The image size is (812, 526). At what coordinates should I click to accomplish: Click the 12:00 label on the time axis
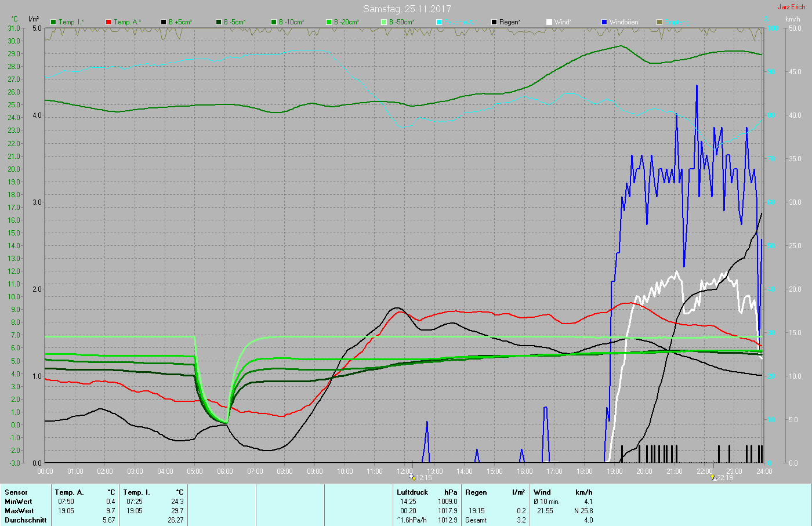[x=405, y=471]
